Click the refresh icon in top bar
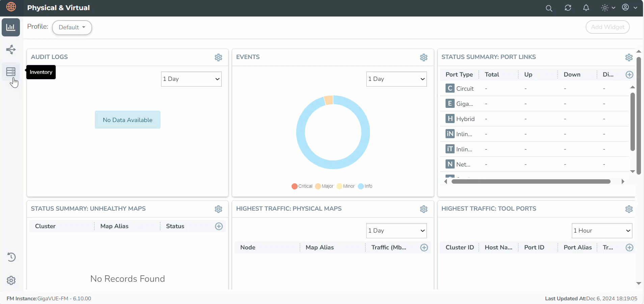The height and width of the screenshot is (304, 644). [x=568, y=8]
